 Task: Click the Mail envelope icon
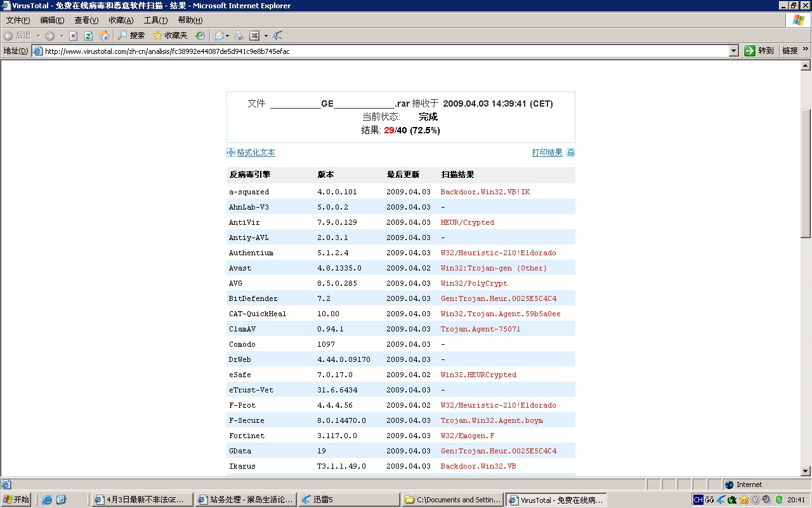pyautogui.click(x=219, y=36)
